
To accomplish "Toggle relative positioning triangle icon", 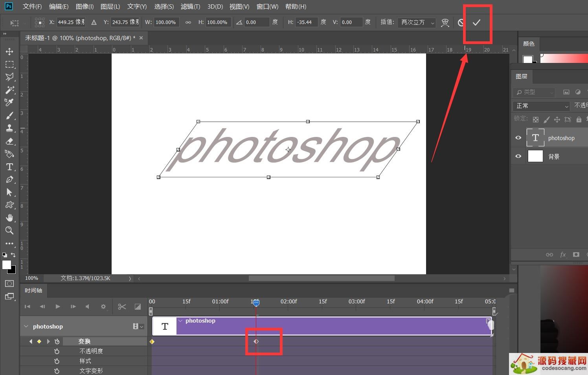I will tap(94, 22).
